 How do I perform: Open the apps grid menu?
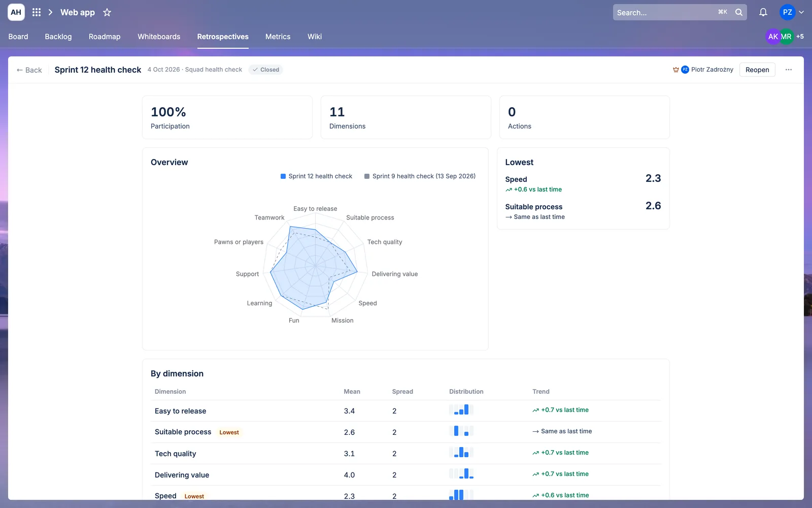pos(37,12)
